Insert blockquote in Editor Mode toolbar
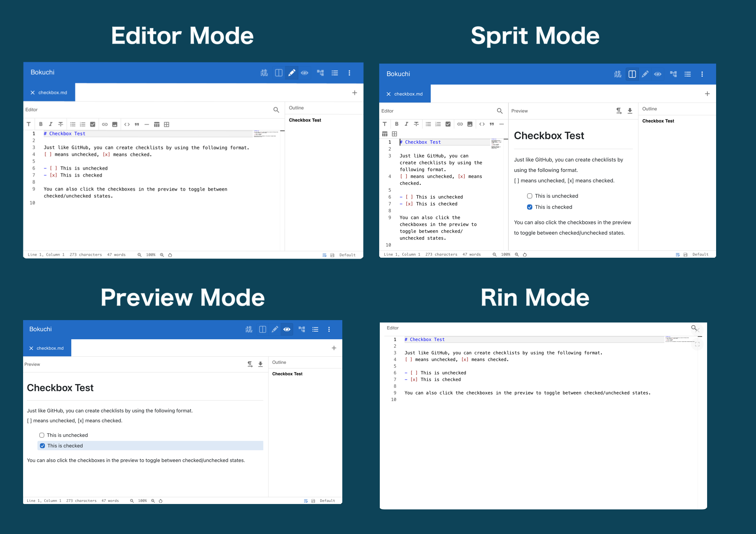This screenshot has width=756, height=534. pyautogui.click(x=137, y=124)
